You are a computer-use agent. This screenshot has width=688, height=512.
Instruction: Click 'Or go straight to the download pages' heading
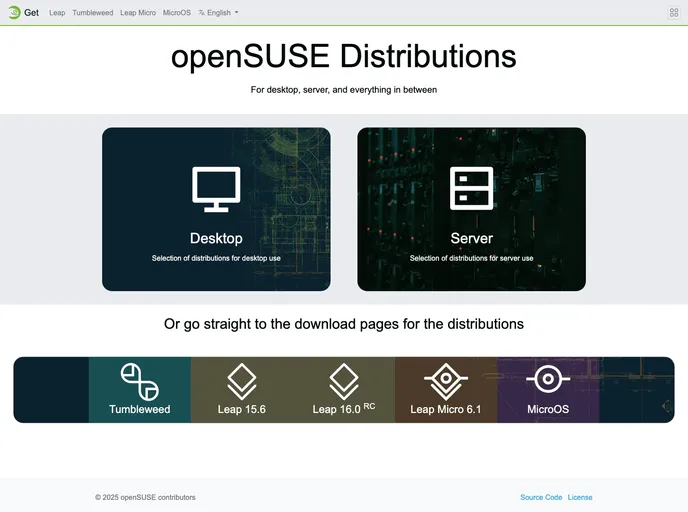point(344,324)
